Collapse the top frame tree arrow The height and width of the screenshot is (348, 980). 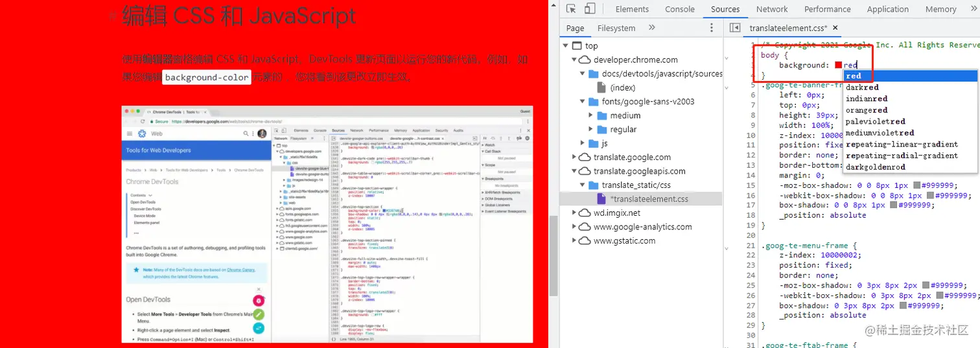pyautogui.click(x=566, y=45)
